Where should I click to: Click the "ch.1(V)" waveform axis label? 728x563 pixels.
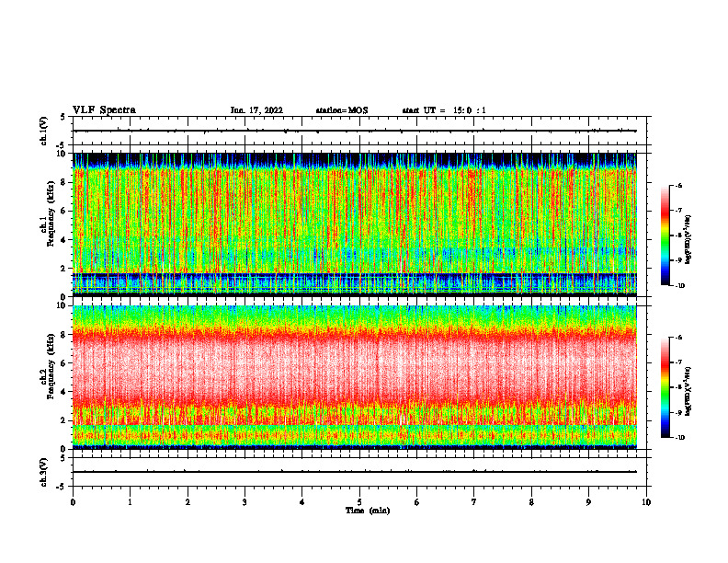(44, 131)
